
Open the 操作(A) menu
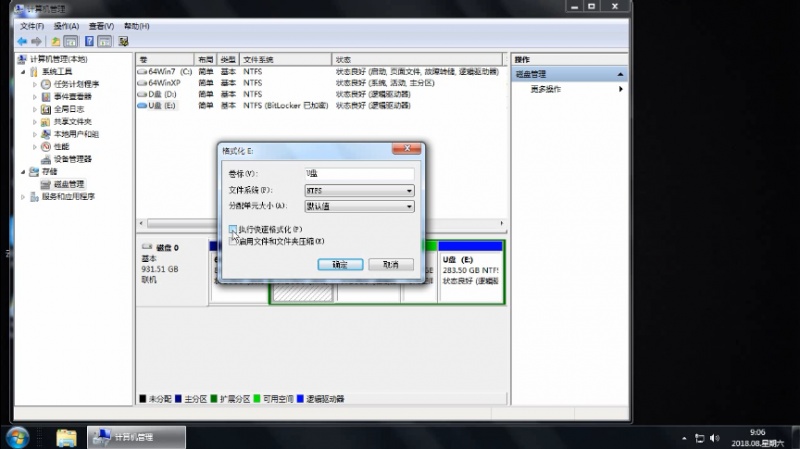(66, 26)
